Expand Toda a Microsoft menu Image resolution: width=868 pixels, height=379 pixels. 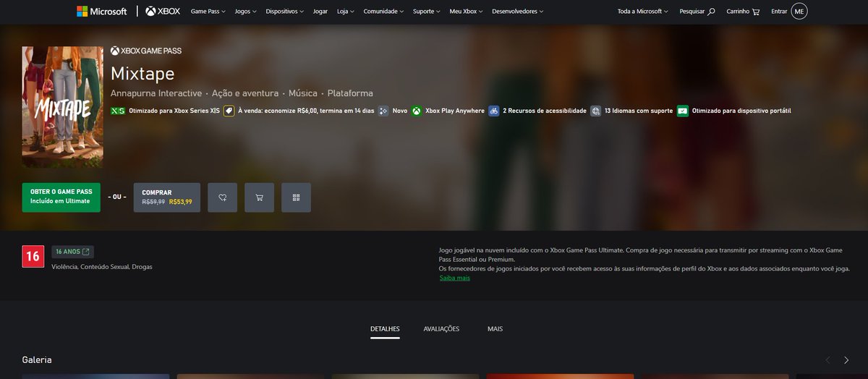click(643, 12)
